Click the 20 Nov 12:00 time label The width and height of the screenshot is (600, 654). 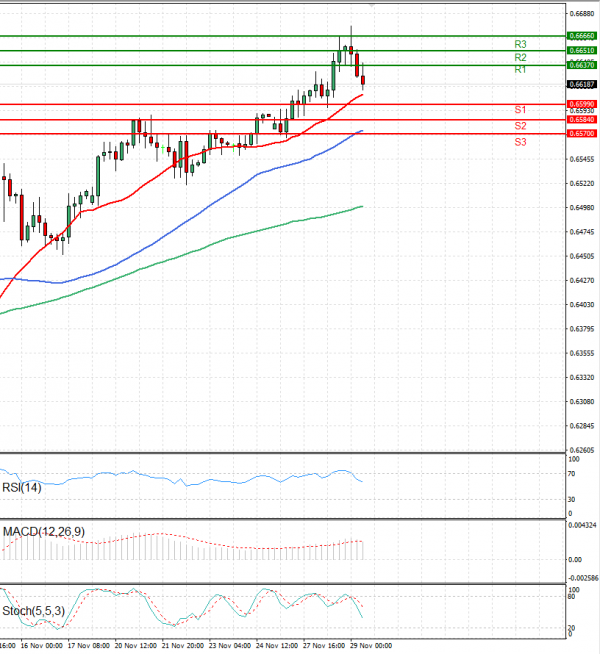pyautogui.click(x=136, y=646)
